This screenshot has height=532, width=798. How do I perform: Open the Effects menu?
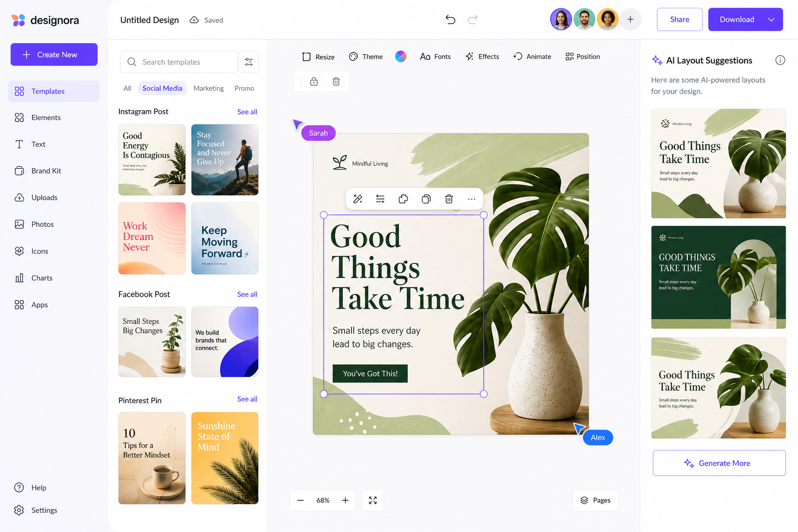(482, 57)
